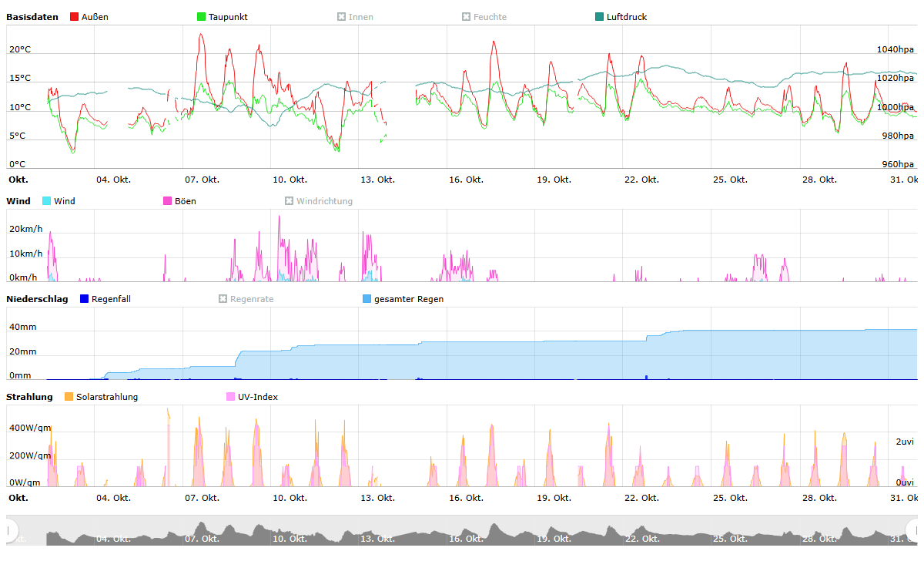The width and height of the screenshot is (924, 578).
Task: Click the Basisdaten chart heading
Action: pos(32,17)
